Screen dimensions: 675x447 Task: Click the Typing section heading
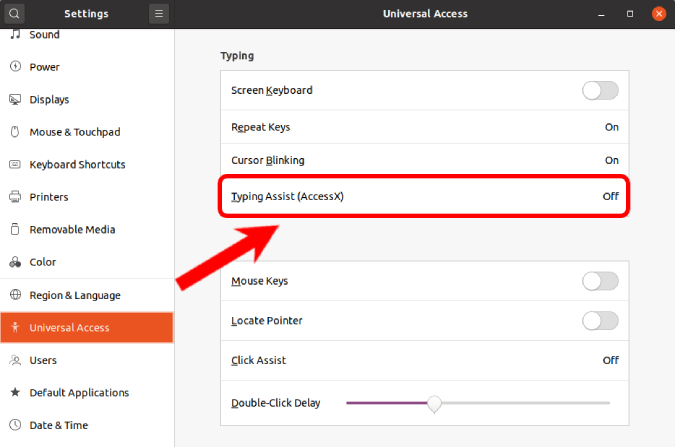pos(237,56)
